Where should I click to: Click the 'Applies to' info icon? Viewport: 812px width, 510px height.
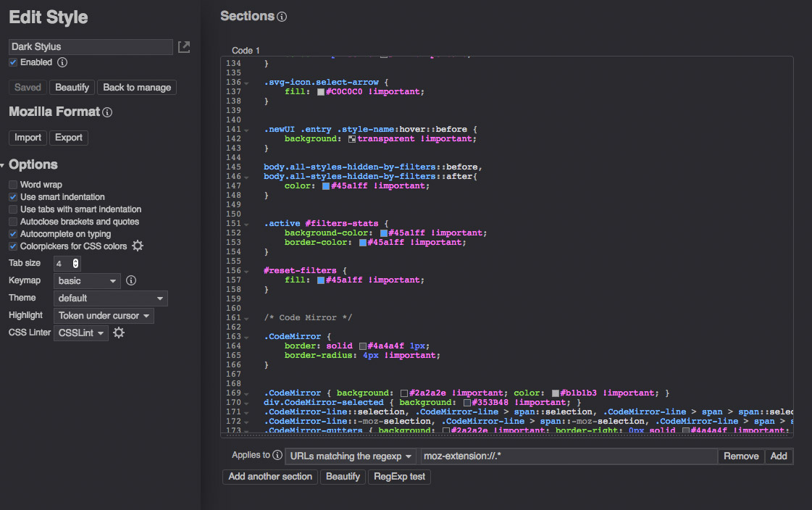coord(277,456)
